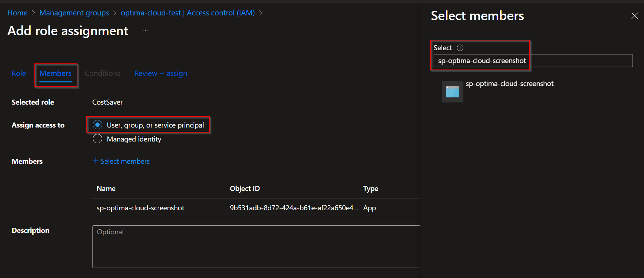This screenshot has height=278, width=644.
Task: Go to the Review + assign tab
Action: pyautogui.click(x=161, y=73)
